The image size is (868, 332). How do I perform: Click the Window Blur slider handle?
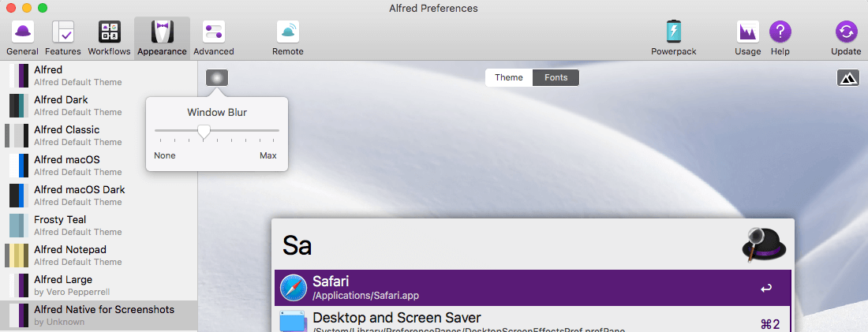(x=204, y=131)
